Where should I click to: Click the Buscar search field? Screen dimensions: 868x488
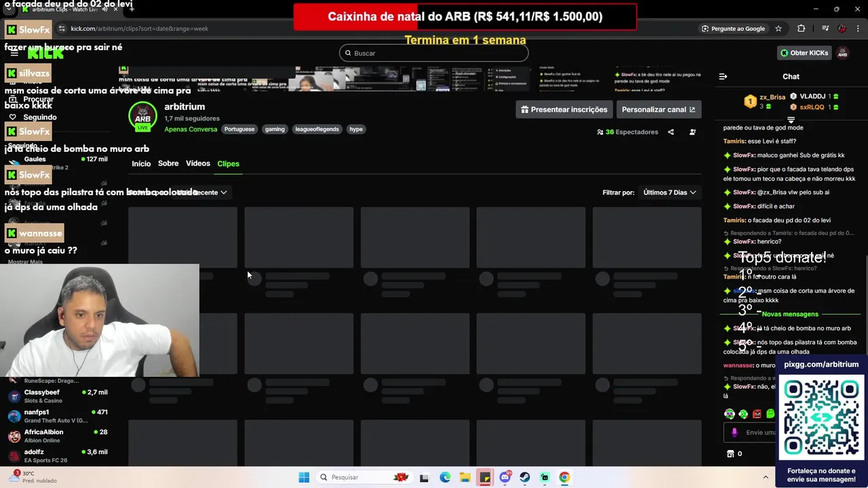[434, 53]
